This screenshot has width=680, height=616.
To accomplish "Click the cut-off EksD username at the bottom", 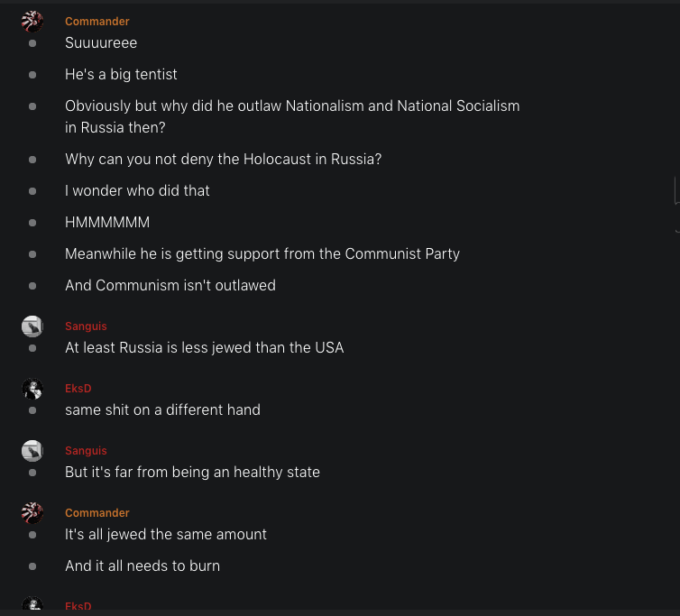I will [78, 607].
